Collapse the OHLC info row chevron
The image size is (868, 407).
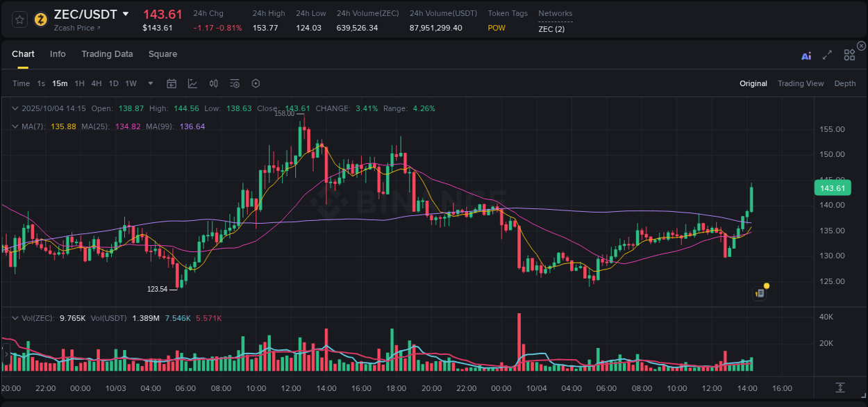pyautogui.click(x=15, y=108)
